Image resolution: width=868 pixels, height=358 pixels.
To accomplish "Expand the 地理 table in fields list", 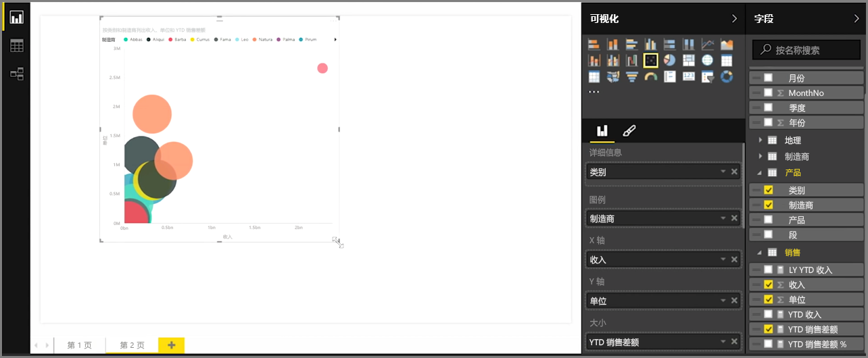I will (760, 140).
